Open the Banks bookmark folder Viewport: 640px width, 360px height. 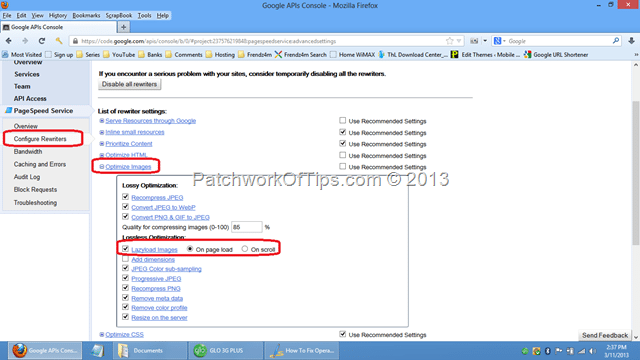click(x=150, y=55)
